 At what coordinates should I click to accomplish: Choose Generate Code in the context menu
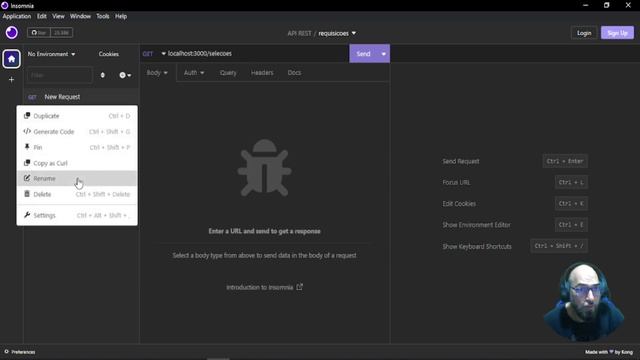click(77, 131)
